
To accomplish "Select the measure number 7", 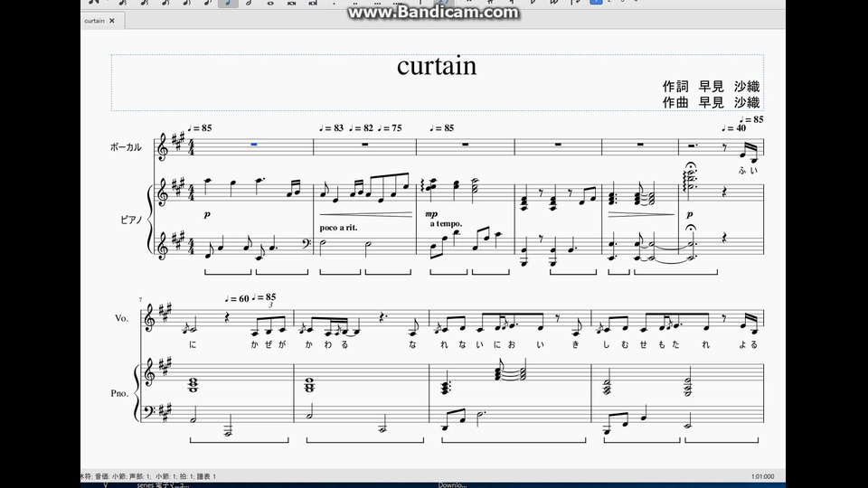I will (140, 300).
